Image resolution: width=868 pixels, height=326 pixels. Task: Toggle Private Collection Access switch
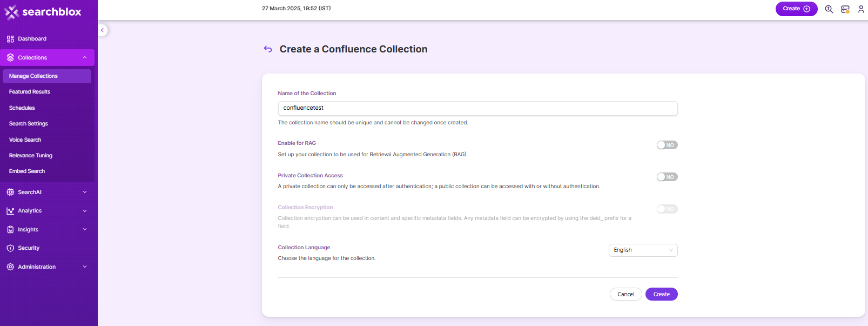point(667,177)
